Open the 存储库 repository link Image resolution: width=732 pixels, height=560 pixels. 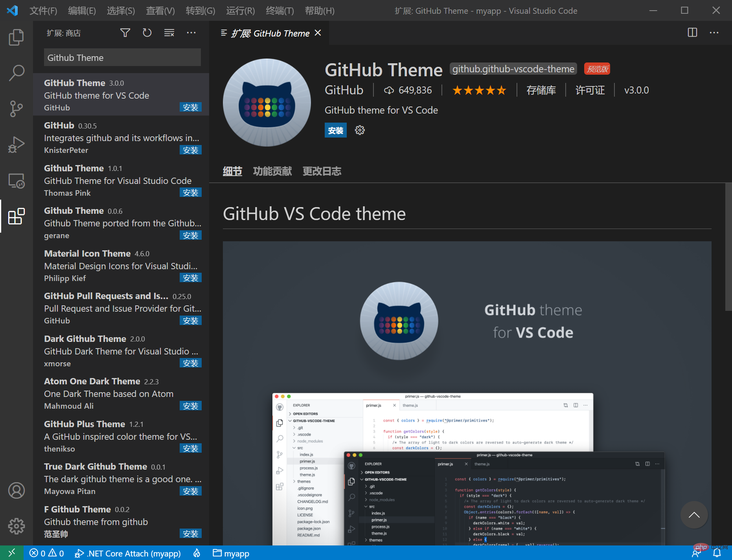click(x=541, y=90)
